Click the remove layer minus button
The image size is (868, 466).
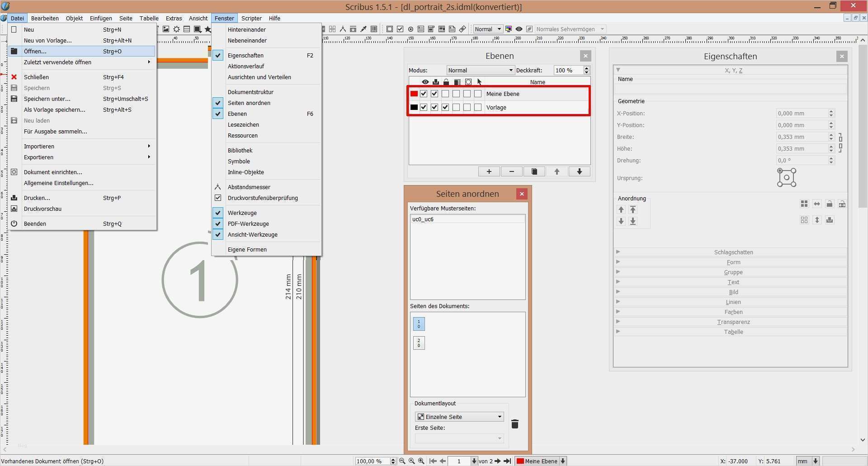pyautogui.click(x=511, y=171)
